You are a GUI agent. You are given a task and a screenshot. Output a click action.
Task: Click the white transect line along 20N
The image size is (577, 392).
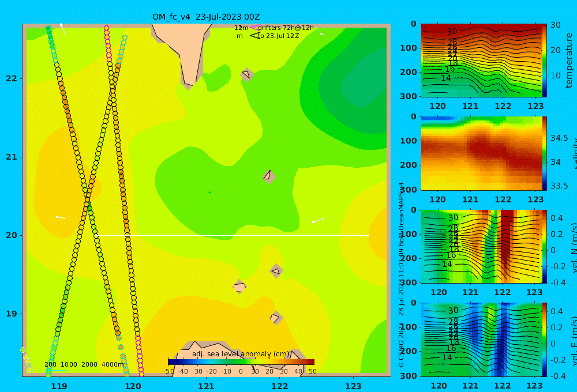[232, 235]
